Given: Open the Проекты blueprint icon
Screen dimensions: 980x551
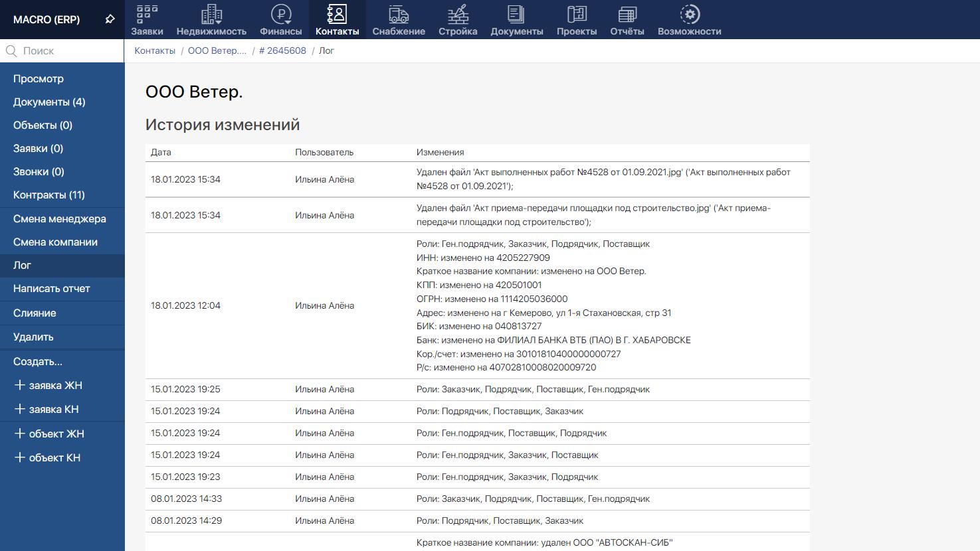Looking at the screenshot, I should (x=577, y=15).
